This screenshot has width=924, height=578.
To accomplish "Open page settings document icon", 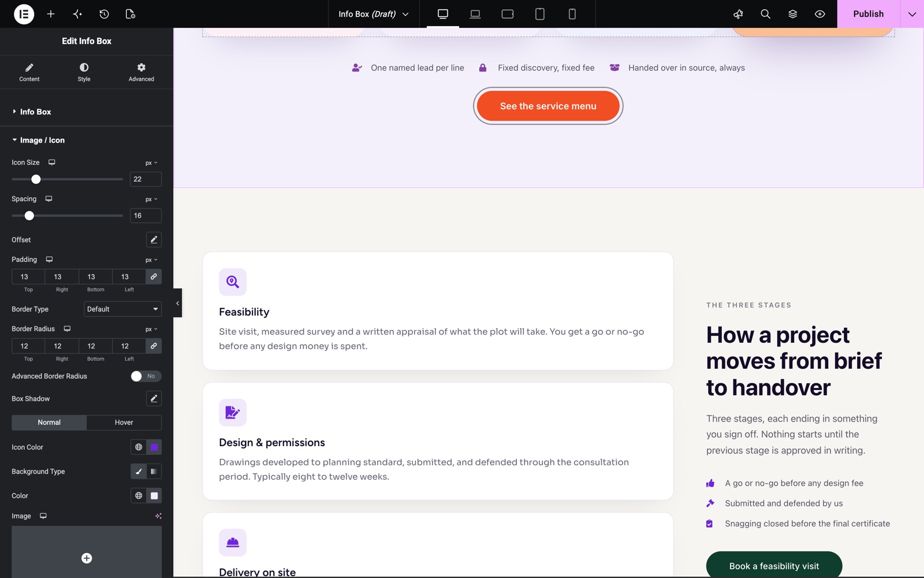I will pyautogui.click(x=131, y=14).
